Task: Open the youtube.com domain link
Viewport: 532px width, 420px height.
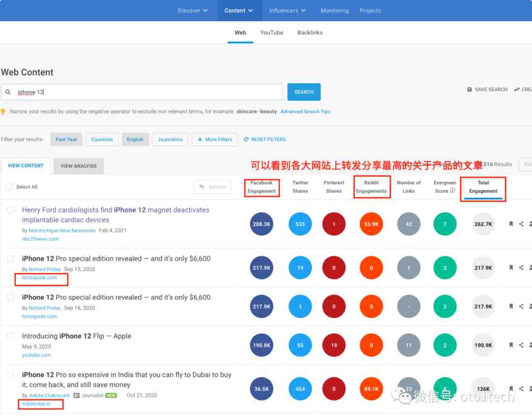Action: [36, 355]
